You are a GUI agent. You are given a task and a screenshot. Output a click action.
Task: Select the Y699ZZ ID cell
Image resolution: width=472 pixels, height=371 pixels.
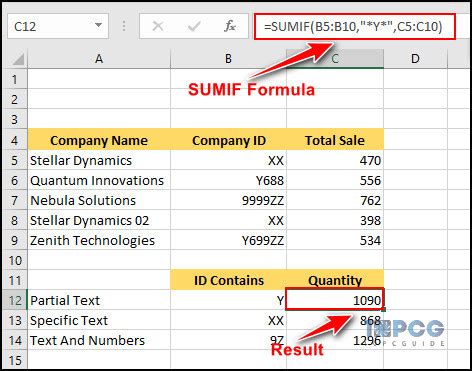[x=228, y=240]
